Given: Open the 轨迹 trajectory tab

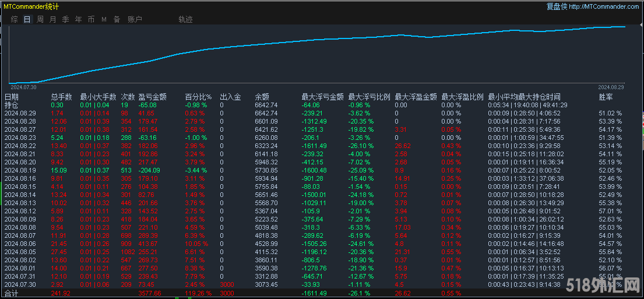Looking at the screenshot, I should pyautogui.click(x=185, y=19).
